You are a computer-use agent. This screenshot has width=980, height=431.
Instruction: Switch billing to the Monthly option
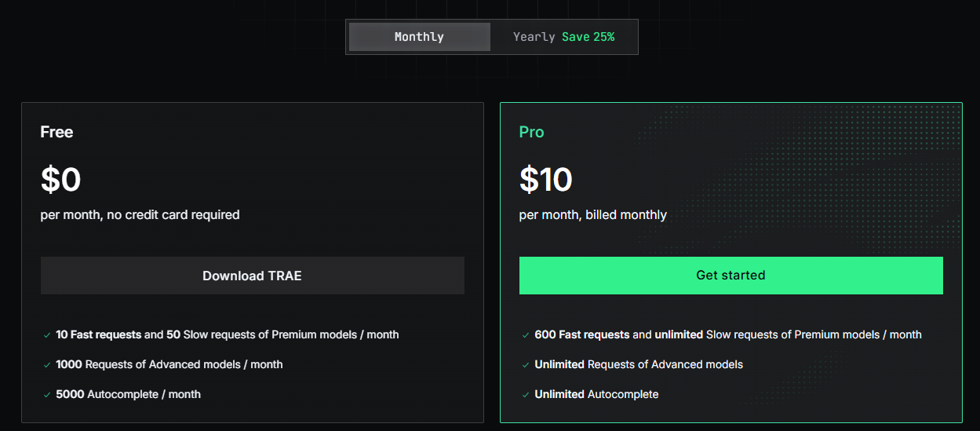(419, 37)
